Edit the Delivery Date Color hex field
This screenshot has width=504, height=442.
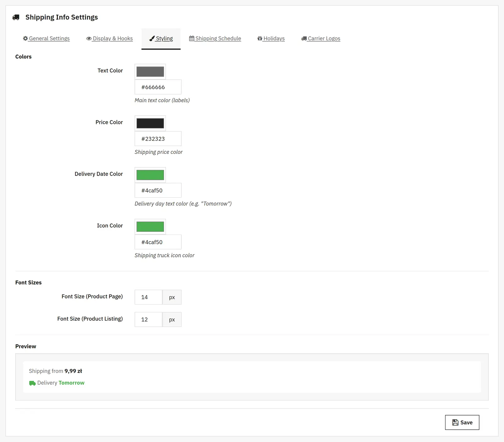158,190
